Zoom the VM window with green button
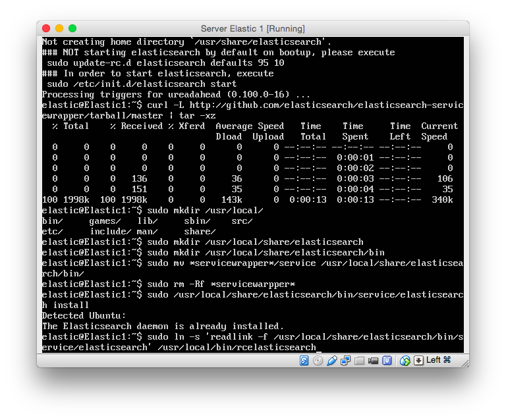This screenshot has width=506, height=420. 72,28
